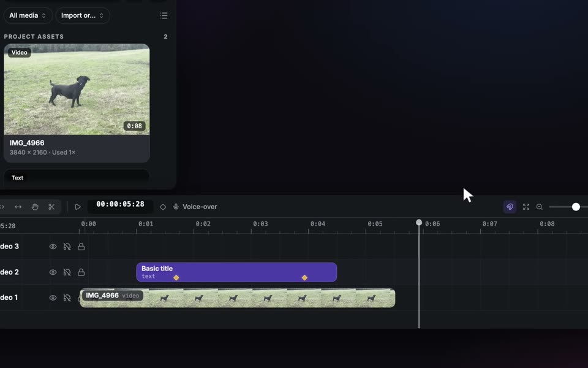The width and height of the screenshot is (588, 368).
Task: Click the playhead handle near 0:06
Action: [419, 223]
